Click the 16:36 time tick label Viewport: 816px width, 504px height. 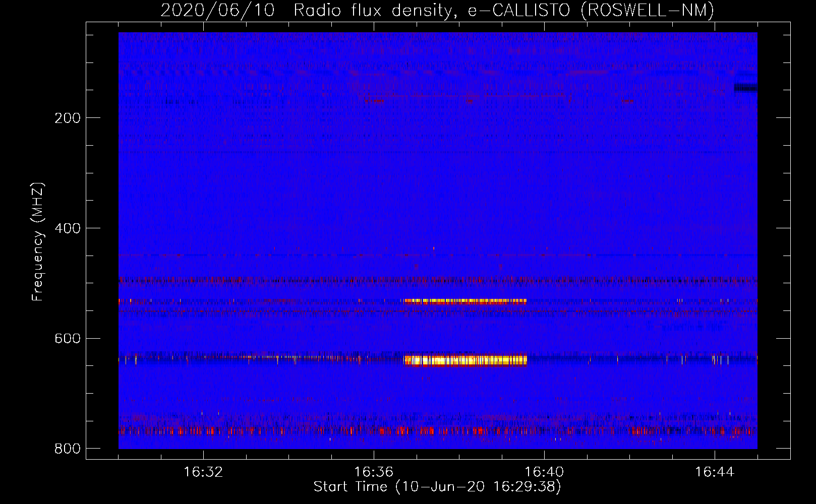click(374, 472)
